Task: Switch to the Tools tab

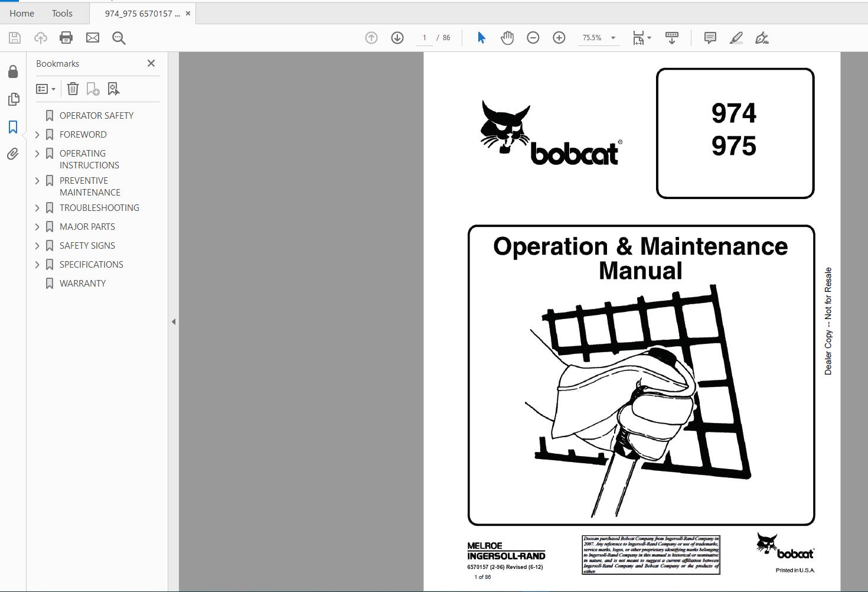Action: 61,13
